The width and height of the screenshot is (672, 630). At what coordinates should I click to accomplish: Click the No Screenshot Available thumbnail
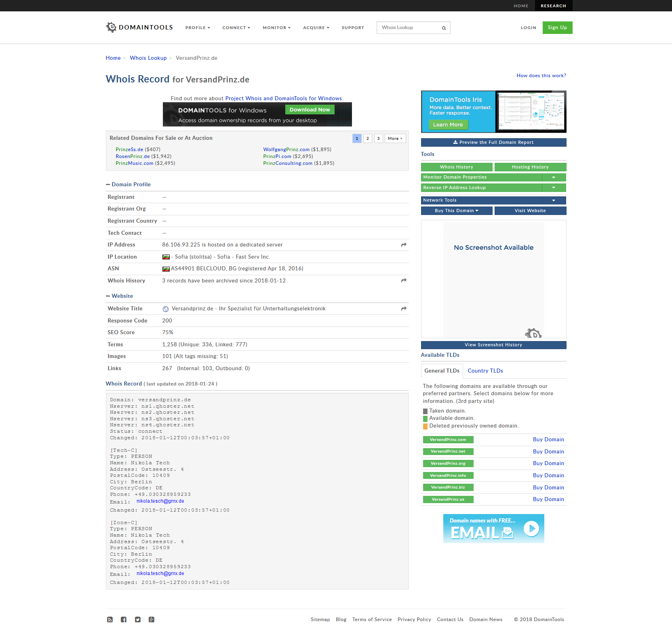click(493, 279)
